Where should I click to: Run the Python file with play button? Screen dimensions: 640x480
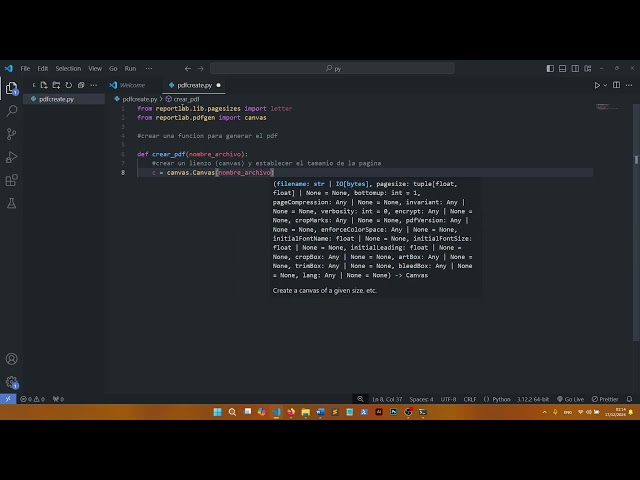[597, 85]
